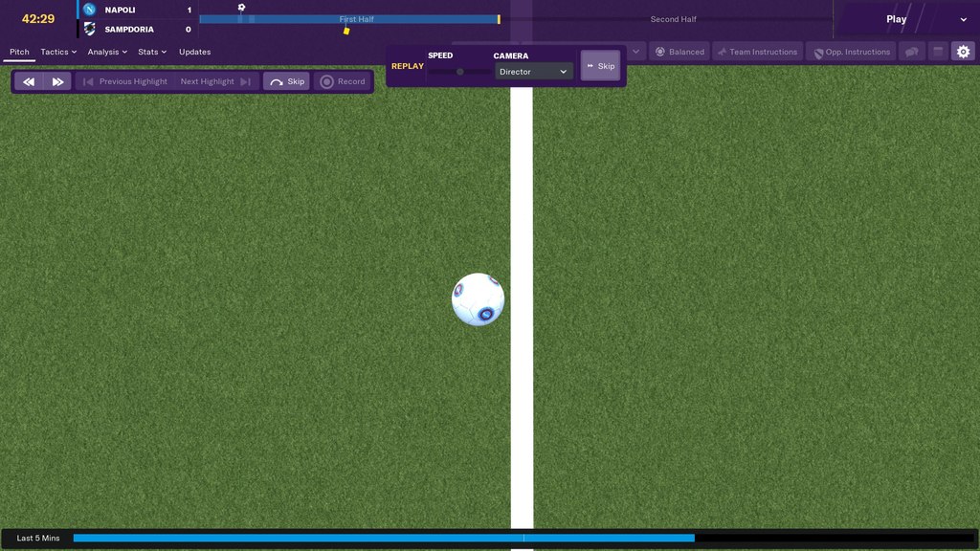Screen dimensions: 980x551
Task: Click the REPLAY label
Action: 408,66
